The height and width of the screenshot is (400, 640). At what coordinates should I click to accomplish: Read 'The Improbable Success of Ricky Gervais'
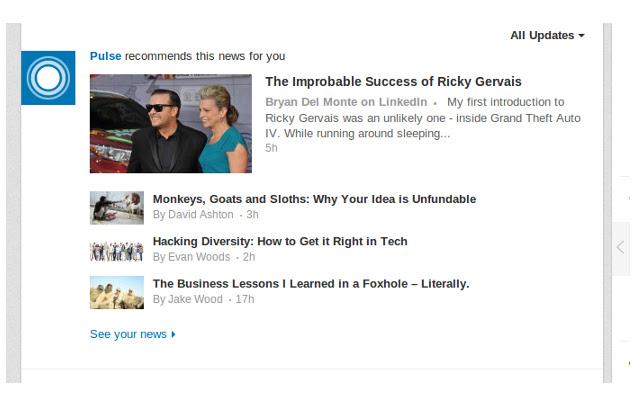(393, 82)
